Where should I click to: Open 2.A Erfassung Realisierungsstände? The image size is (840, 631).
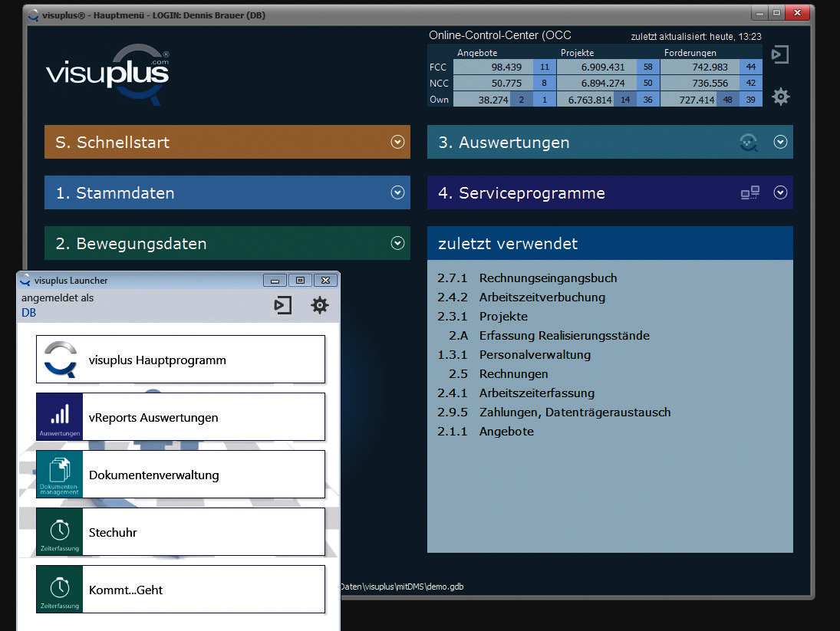point(549,336)
